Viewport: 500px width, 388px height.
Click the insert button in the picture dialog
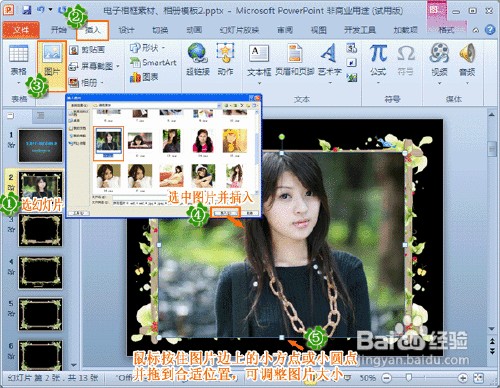click(x=225, y=213)
